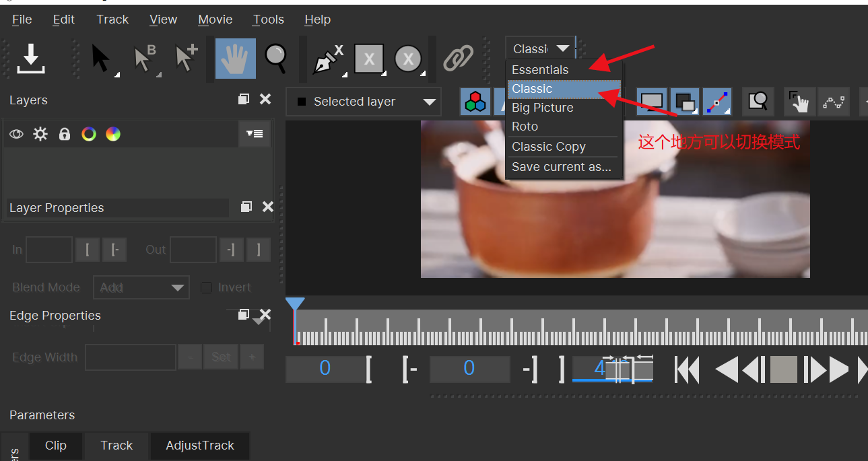Click the dotted path trace icon

tap(834, 102)
